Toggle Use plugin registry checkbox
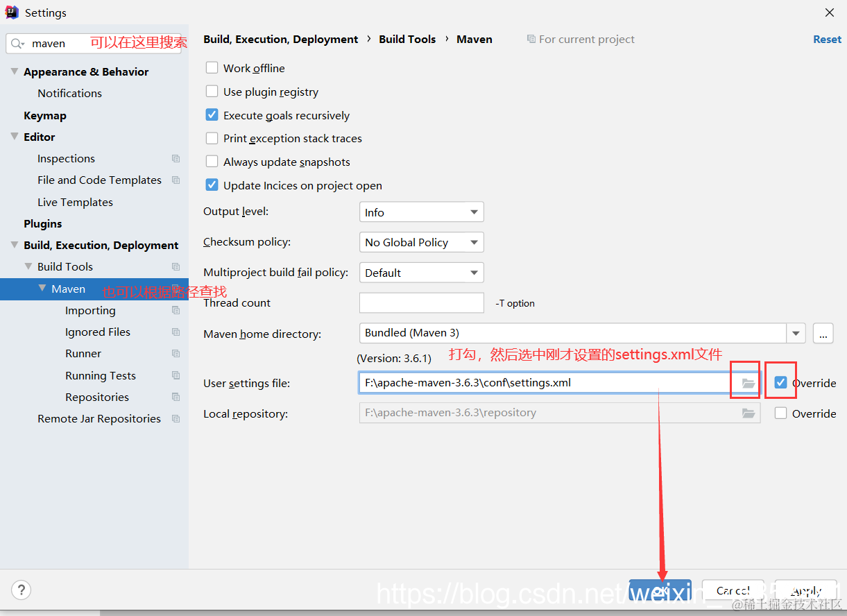This screenshot has height=616, width=847. point(212,92)
